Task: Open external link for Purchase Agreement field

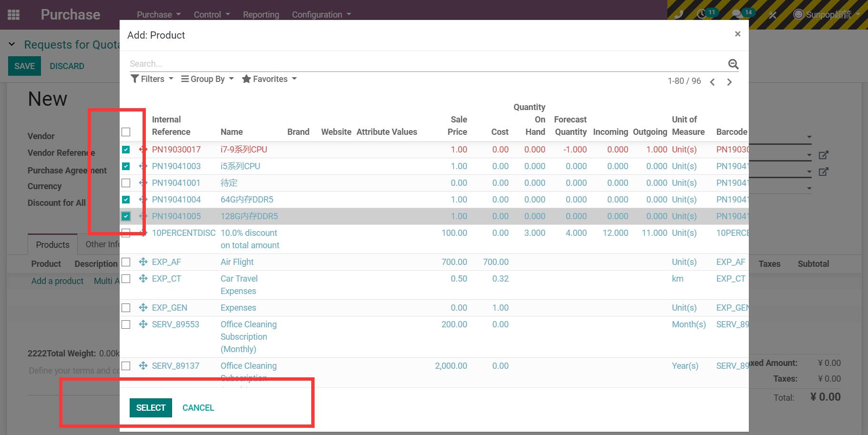Action: [823, 172]
